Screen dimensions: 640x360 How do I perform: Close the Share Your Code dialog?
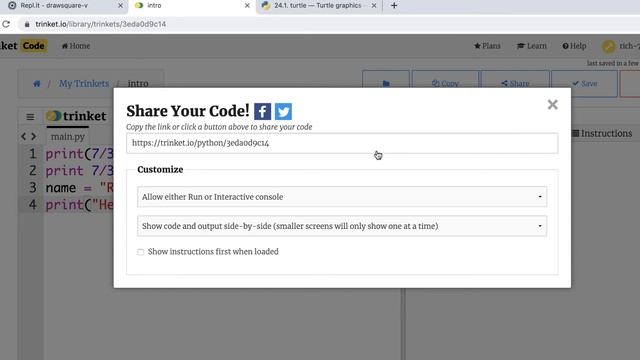pyautogui.click(x=553, y=105)
